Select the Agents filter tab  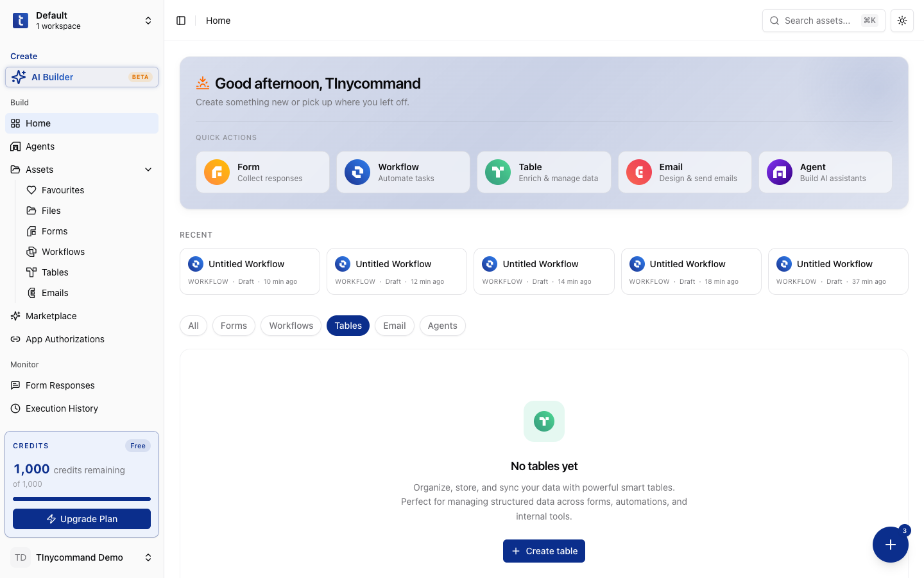pos(443,326)
